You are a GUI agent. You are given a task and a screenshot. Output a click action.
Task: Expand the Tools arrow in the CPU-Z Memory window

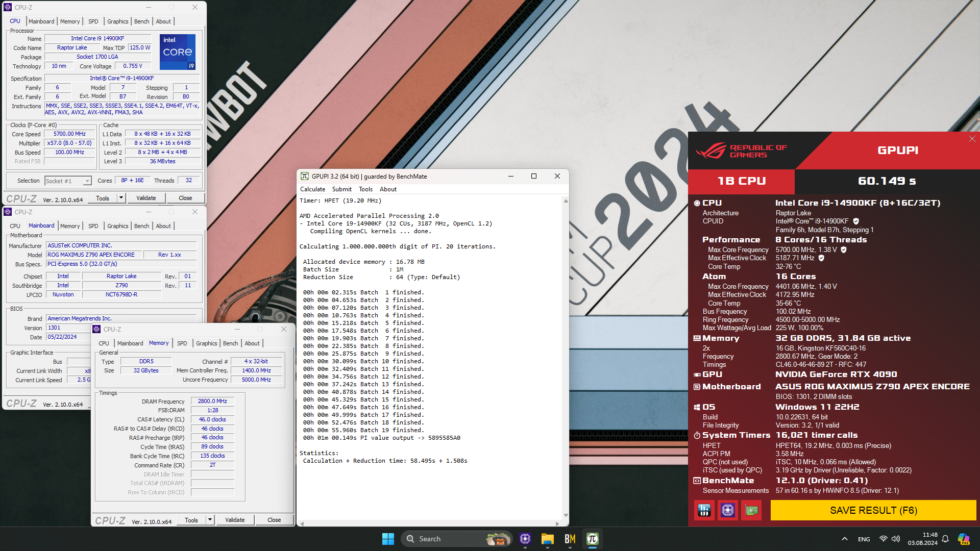click(210, 520)
